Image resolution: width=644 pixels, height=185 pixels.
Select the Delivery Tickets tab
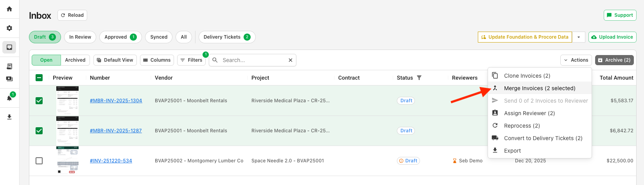(x=227, y=37)
